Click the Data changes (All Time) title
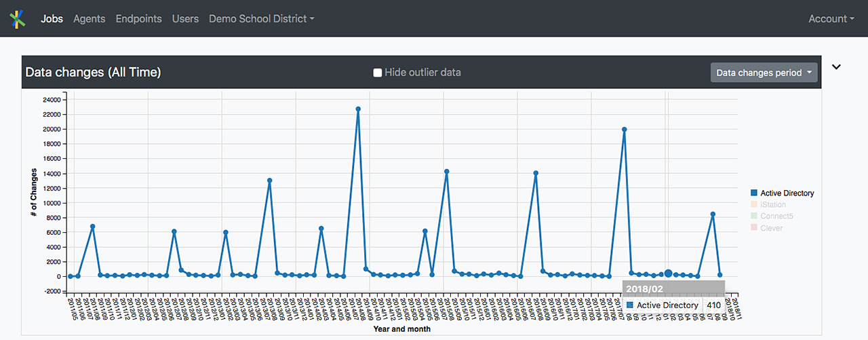Image resolution: width=868 pixels, height=340 pixels. (x=93, y=72)
